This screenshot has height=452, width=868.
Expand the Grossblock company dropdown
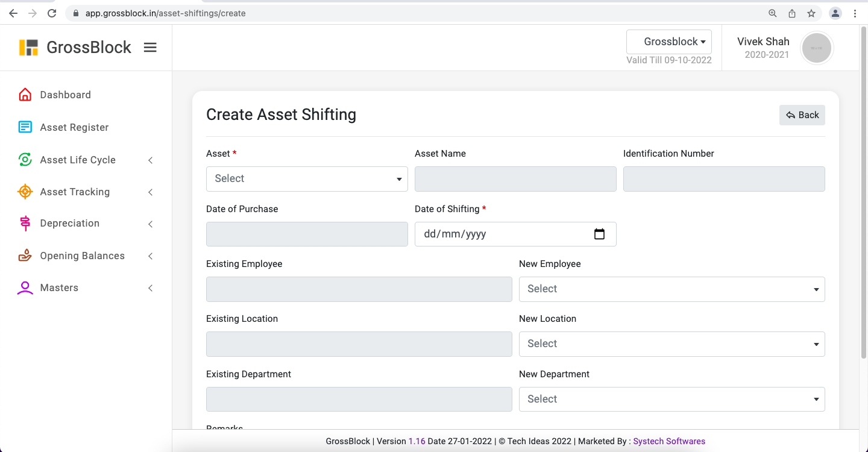[669, 42]
